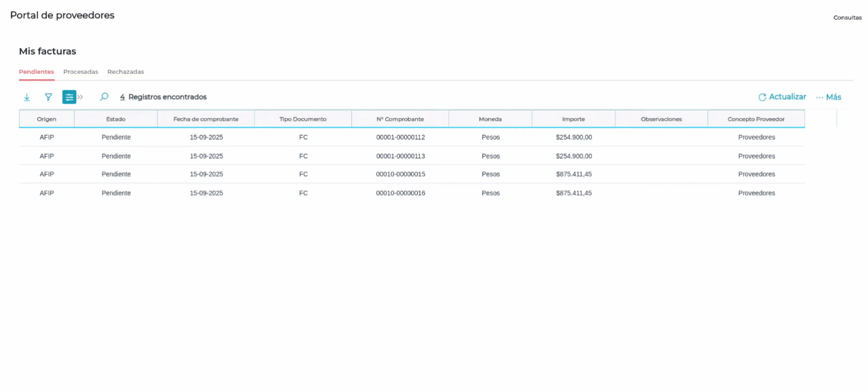Toggle the column settings sliders icon
The height and width of the screenshot is (392, 868).
click(69, 97)
